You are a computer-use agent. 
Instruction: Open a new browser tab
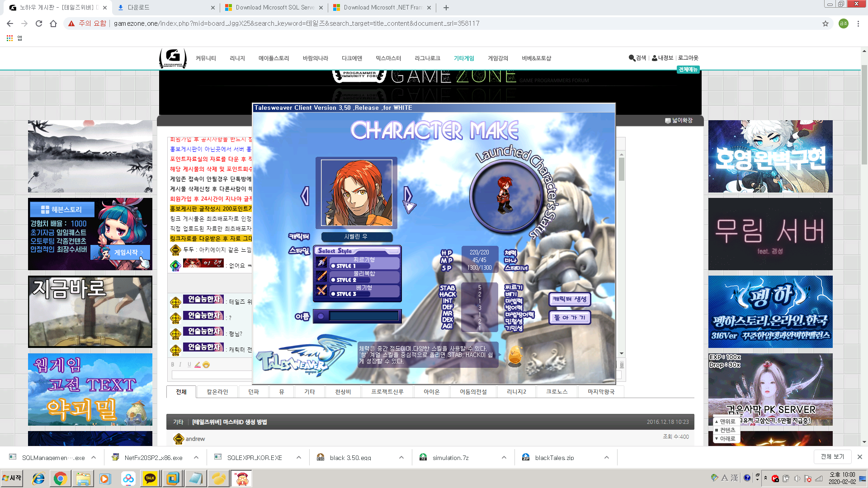tap(446, 8)
